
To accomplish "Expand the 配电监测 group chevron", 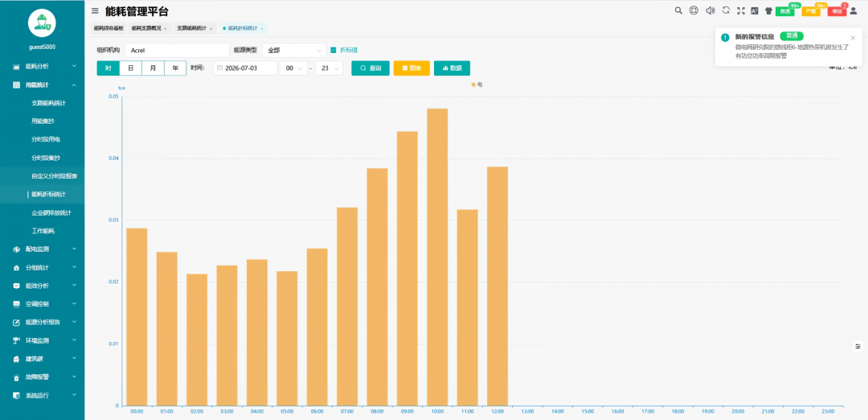I will (x=74, y=249).
